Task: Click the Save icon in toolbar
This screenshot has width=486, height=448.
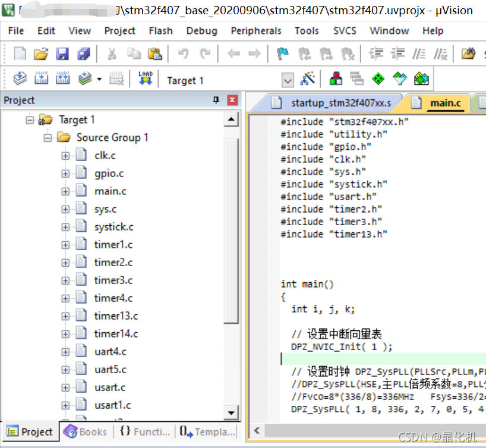Action: pos(62,53)
